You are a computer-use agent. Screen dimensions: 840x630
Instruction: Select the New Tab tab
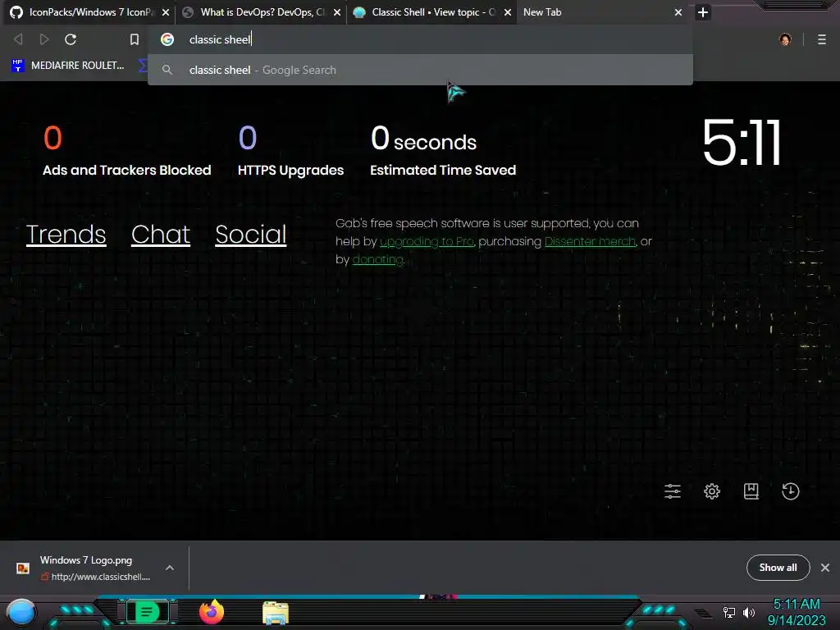pos(603,11)
